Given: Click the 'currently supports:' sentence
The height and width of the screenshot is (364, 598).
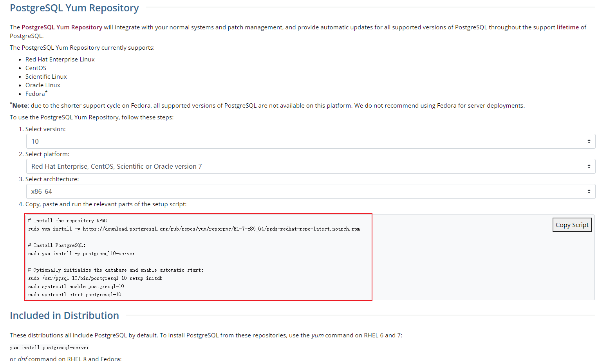Looking at the screenshot, I should [82, 47].
